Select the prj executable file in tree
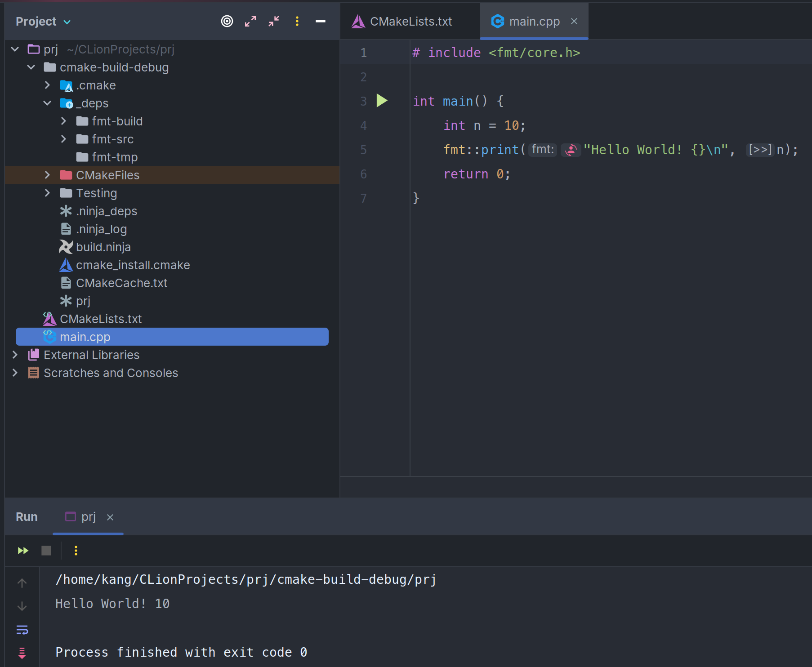 click(83, 301)
